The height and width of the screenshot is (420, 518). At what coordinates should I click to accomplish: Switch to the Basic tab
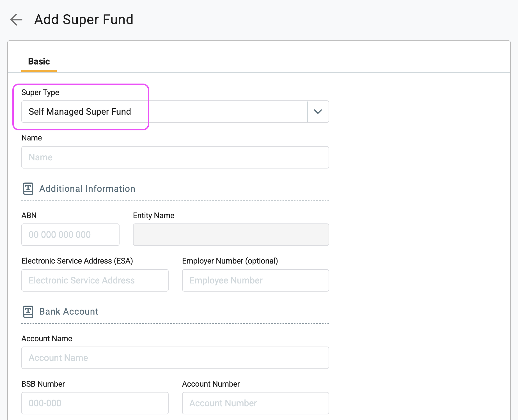click(x=39, y=61)
